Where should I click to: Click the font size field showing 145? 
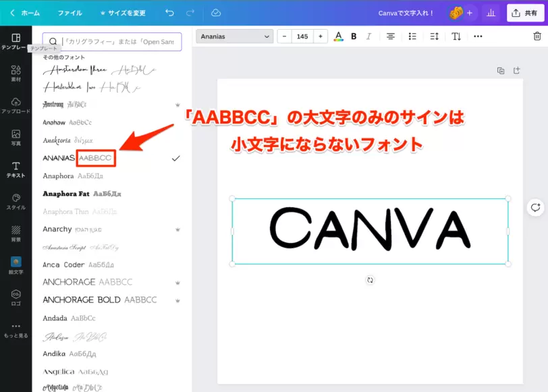coord(302,36)
